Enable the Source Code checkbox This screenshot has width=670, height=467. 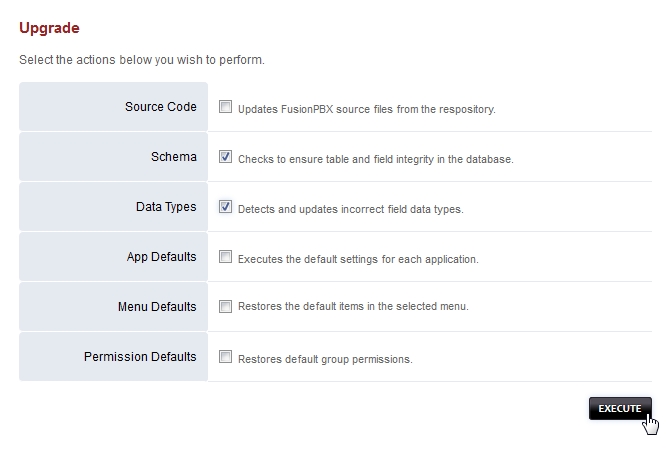(226, 107)
